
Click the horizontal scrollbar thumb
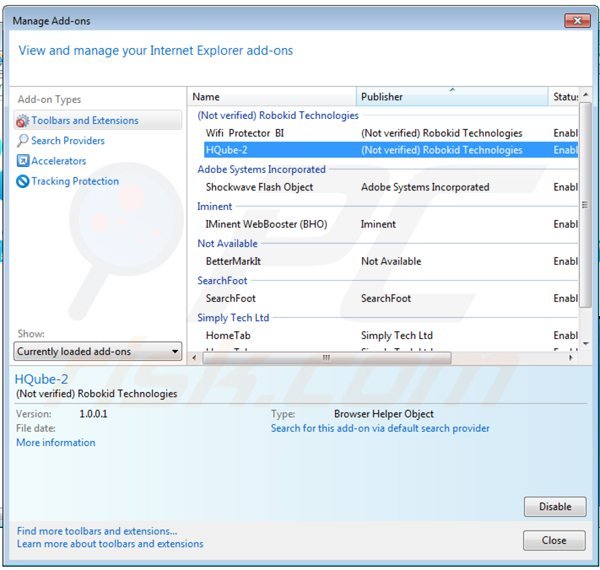[x=327, y=358]
